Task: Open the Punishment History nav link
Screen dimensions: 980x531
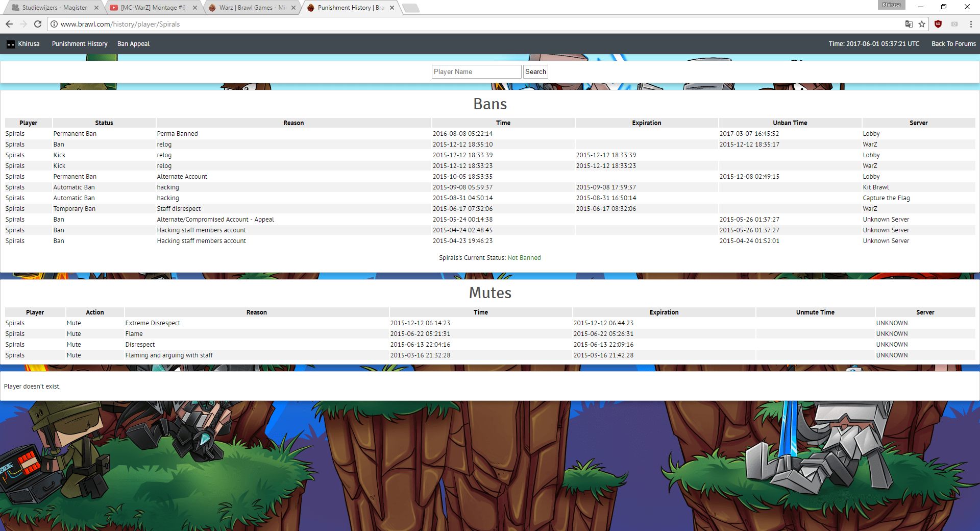Action: pos(80,44)
